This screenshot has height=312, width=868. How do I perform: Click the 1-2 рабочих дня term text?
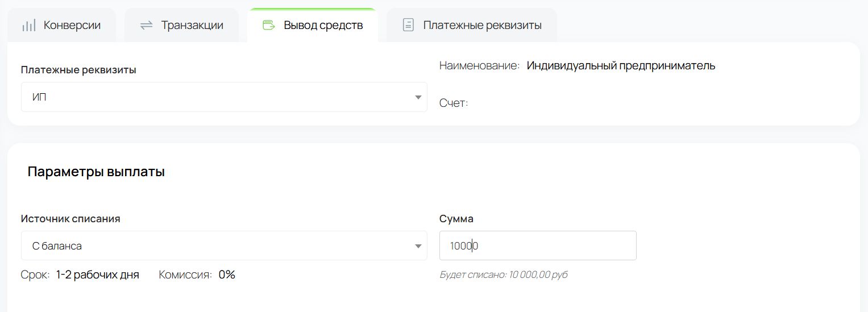tap(97, 275)
